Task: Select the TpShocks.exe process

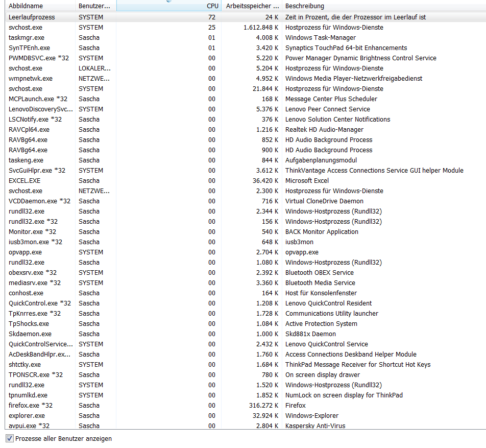Action: (x=246, y=324)
